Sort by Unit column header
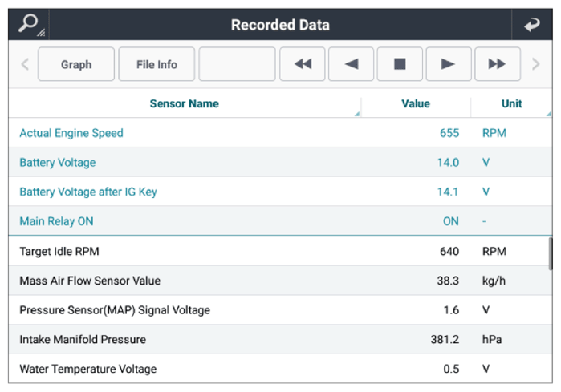Screen dimensions: 561x392 coord(511,103)
